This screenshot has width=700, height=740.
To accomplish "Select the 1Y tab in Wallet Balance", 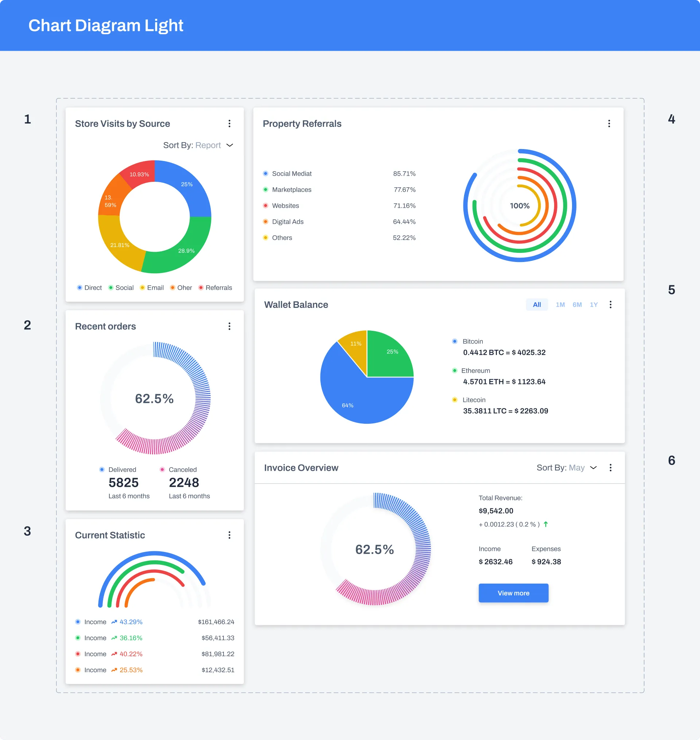I will (594, 305).
